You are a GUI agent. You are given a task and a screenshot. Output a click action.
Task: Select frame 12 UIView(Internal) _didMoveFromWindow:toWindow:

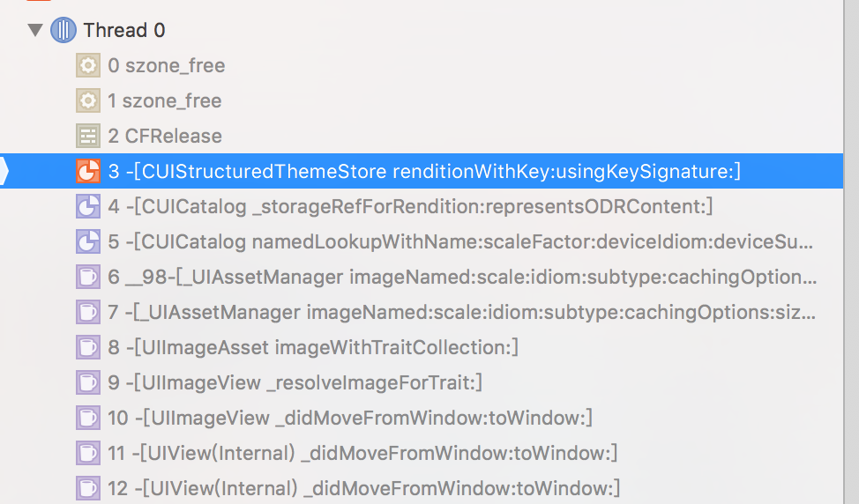[422, 487]
